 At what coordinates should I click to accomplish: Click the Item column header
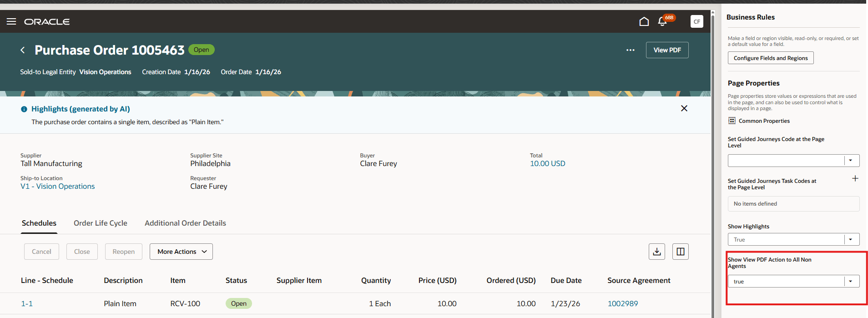click(x=178, y=280)
